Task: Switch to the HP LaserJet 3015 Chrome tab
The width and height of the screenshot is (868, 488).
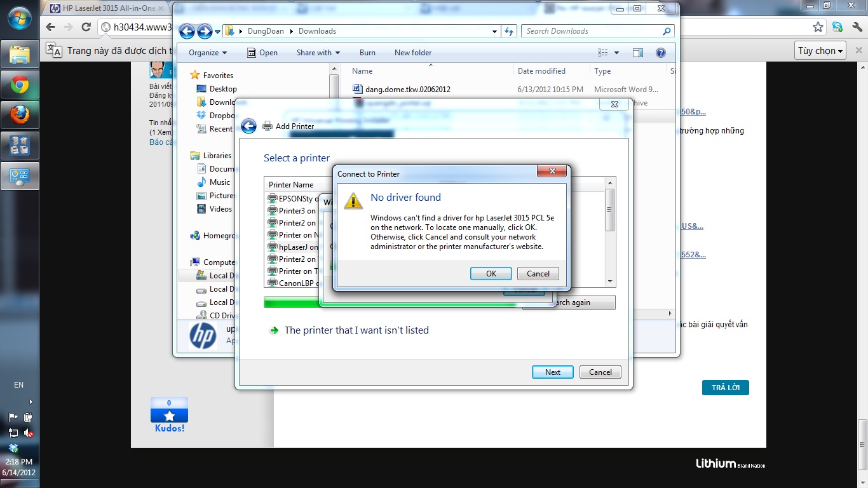Action: click(105, 8)
